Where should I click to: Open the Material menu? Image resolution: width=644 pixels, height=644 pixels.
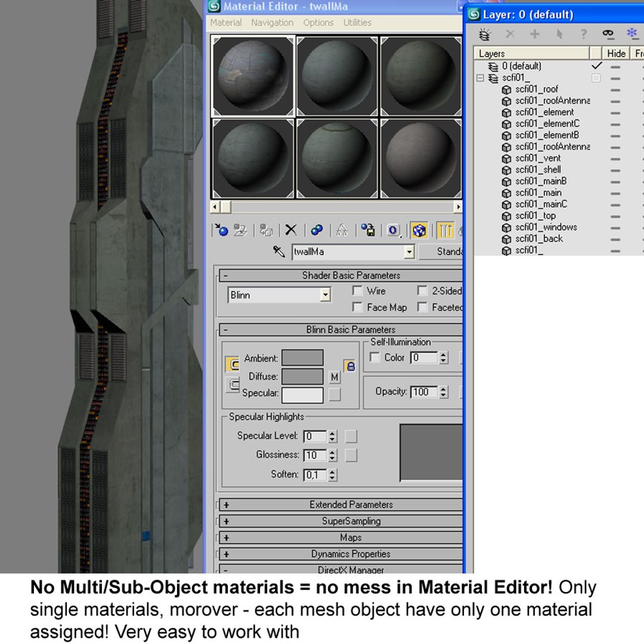226,23
